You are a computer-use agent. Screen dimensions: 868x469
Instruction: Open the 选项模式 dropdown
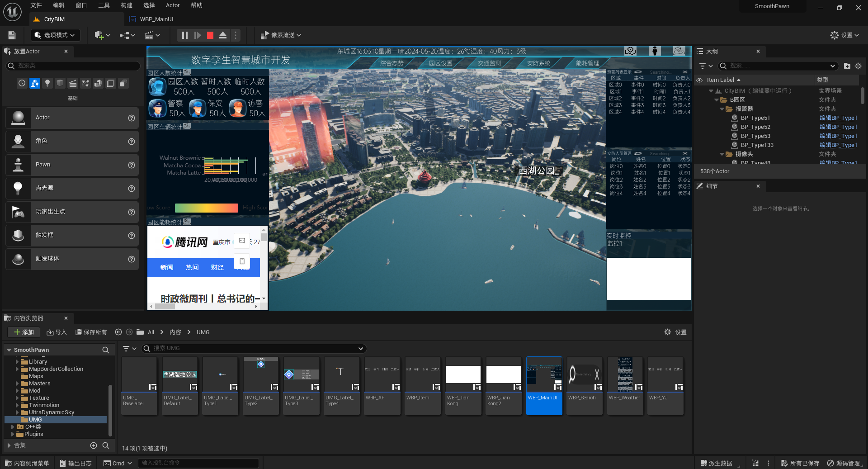pyautogui.click(x=55, y=35)
